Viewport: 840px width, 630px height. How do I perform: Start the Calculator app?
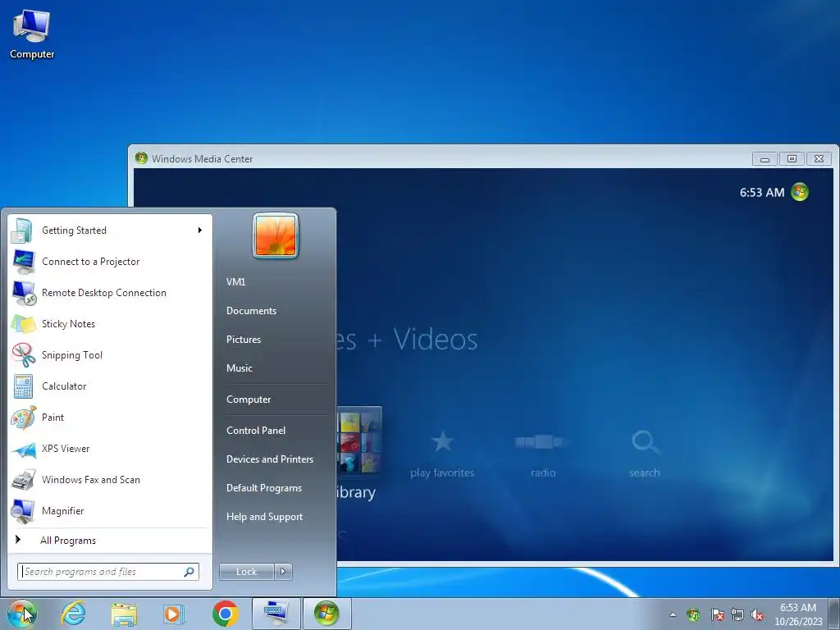point(110,386)
